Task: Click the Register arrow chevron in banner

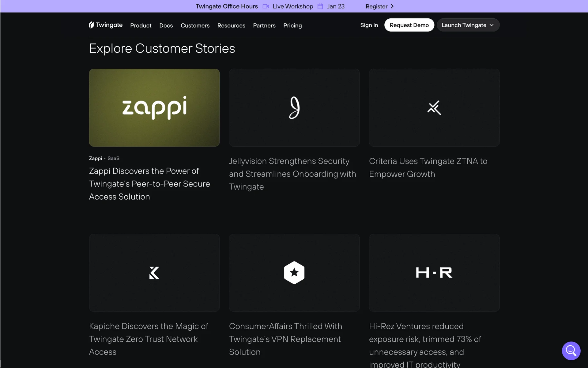Action: tap(392, 6)
